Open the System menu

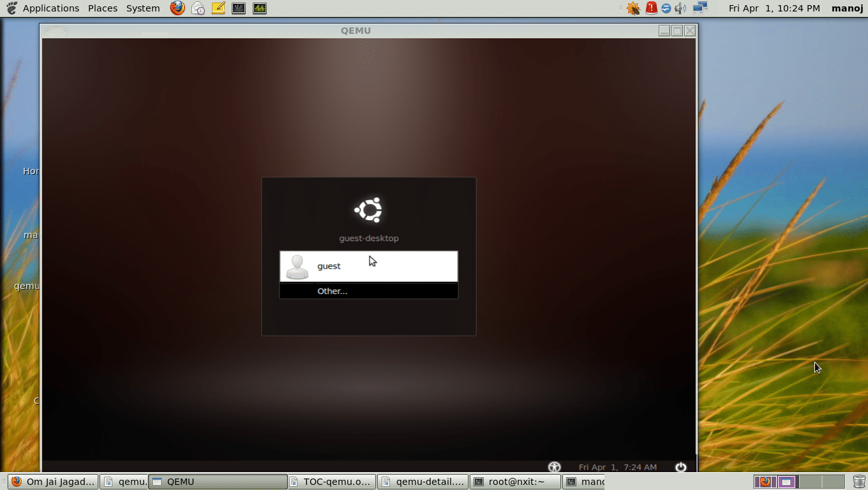pyautogui.click(x=143, y=8)
